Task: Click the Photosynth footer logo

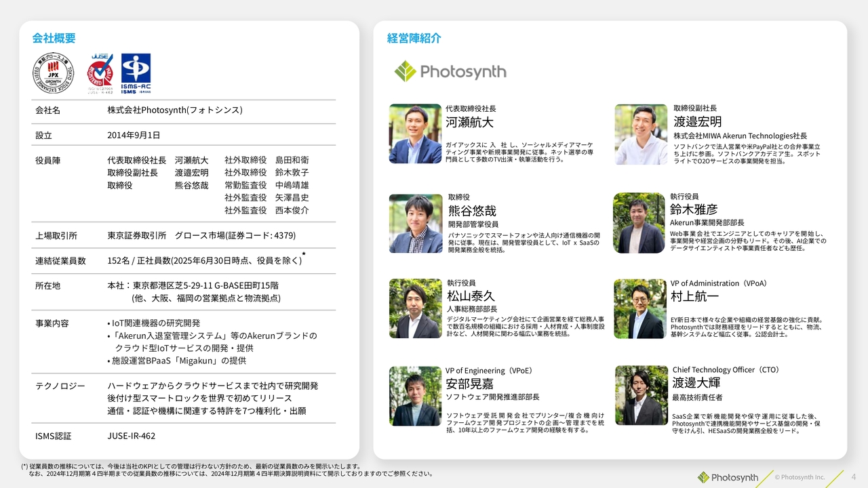Action: coord(728,477)
